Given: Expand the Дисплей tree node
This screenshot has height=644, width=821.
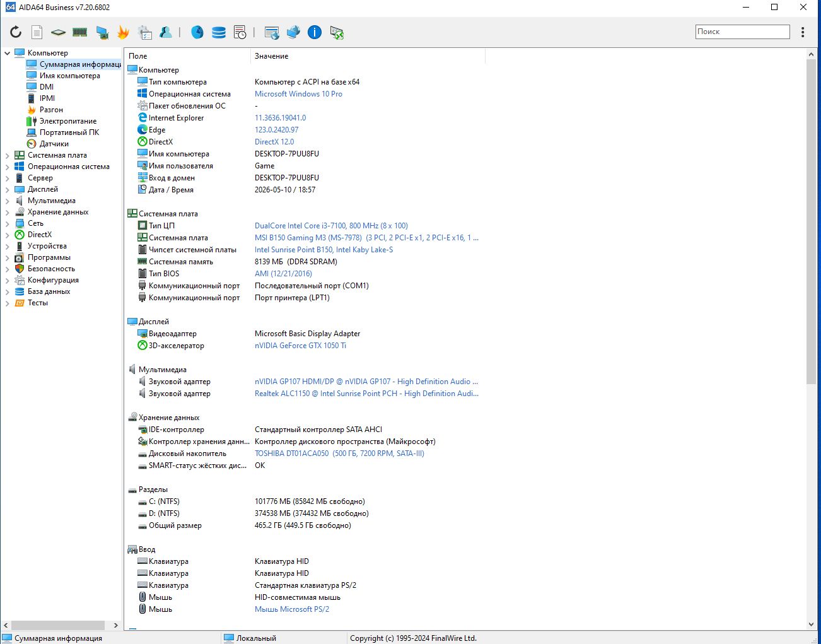Looking at the screenshot, I should coord(7,189).
